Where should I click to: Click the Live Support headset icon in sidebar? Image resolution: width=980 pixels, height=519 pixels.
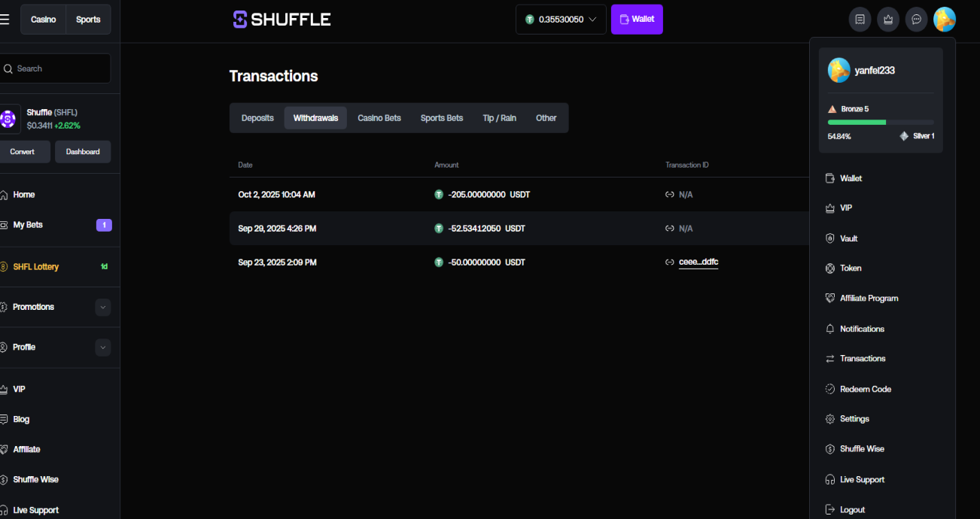[5, 510]
